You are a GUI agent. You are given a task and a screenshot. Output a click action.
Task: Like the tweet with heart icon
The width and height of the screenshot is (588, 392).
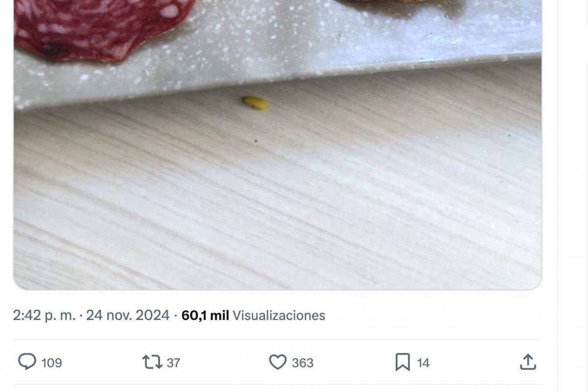[x=277, y=362]
